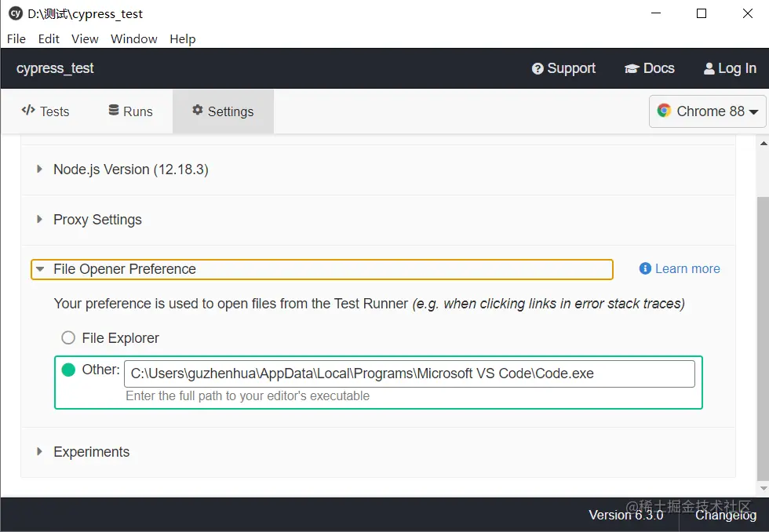The height and width of the screenshot is (532, 769).
Task: Switch to the Tests tab
Action: pos(46,111)
